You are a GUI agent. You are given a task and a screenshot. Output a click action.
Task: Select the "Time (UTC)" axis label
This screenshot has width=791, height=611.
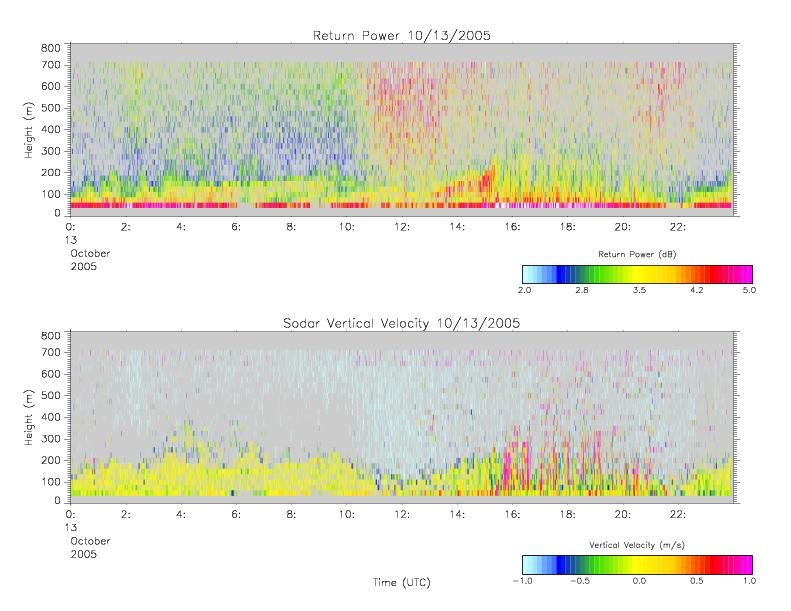coord(402,582)
